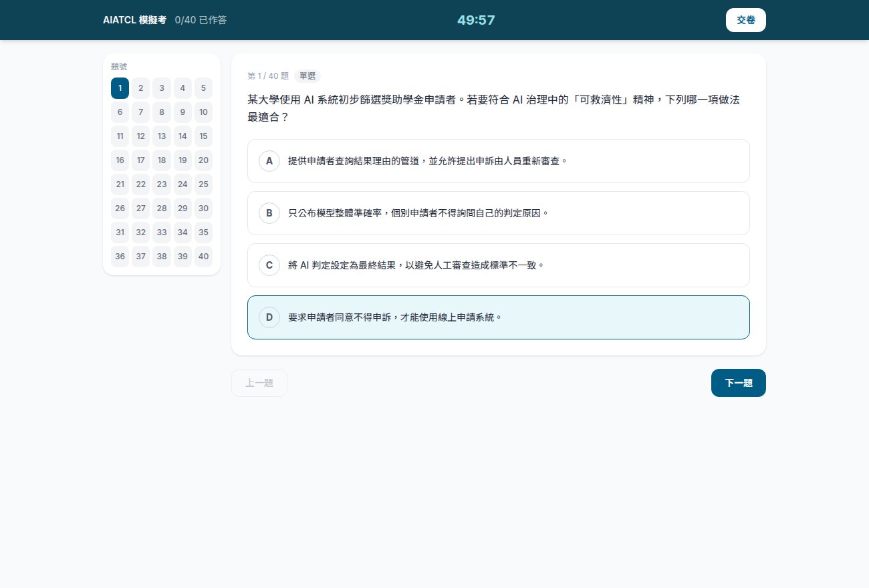The height and width of the screenshot is (588, 869).
Task: Jump to question number 39
Action: click(x=182, y=257)
